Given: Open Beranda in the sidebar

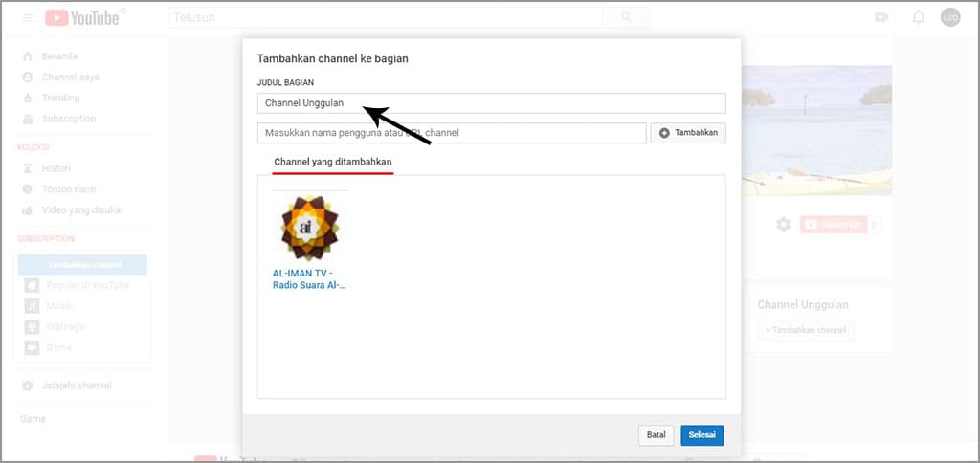Looking at the screenshot, I should point(59,56).
